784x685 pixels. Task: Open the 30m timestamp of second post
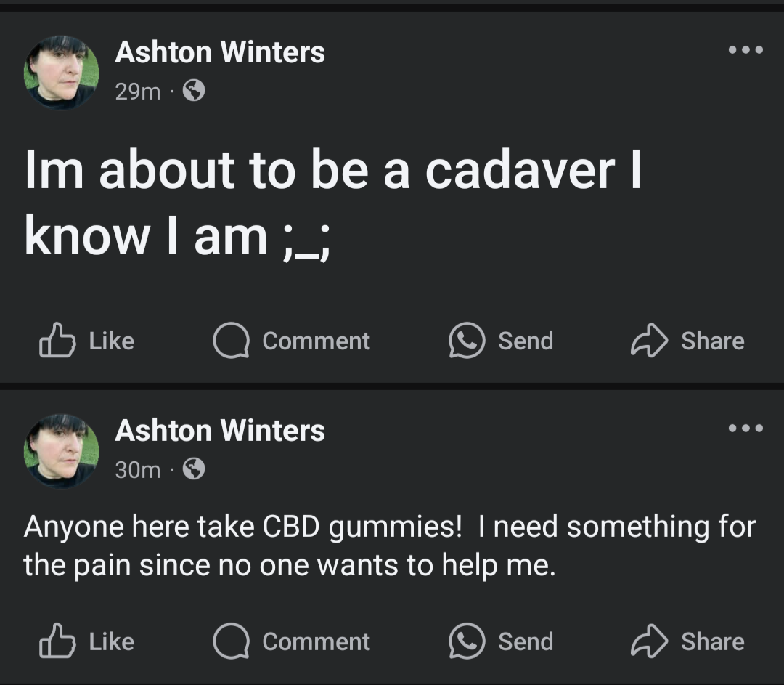click(137, 469)
